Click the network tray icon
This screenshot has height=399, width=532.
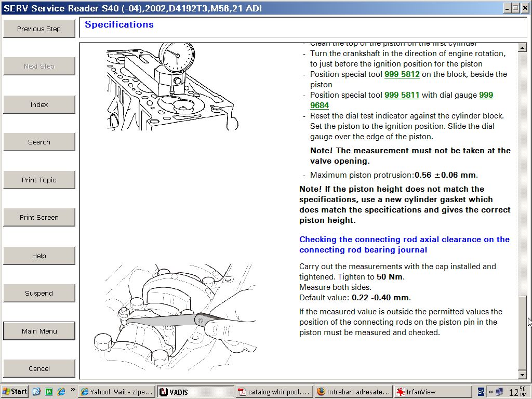[x=499, y=392]
